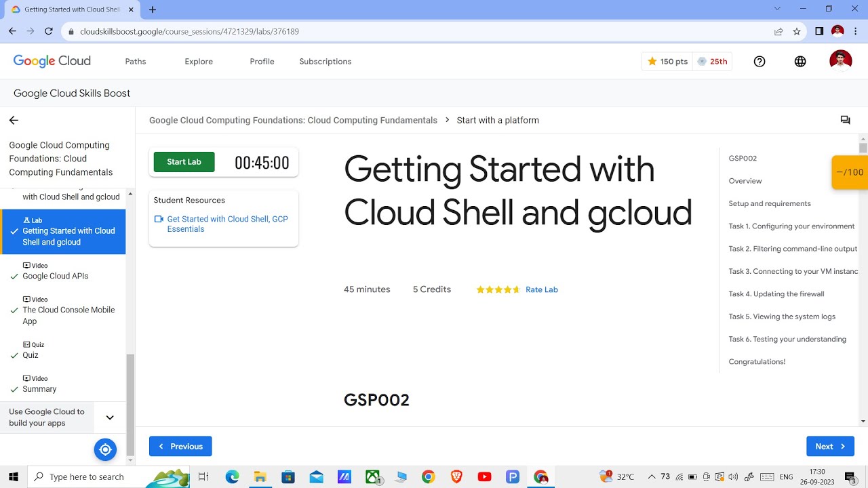Open the Mail app from the taskbar
Image resolution: width=868 pixels, height=488 pixels.
(x=316, y=476)
